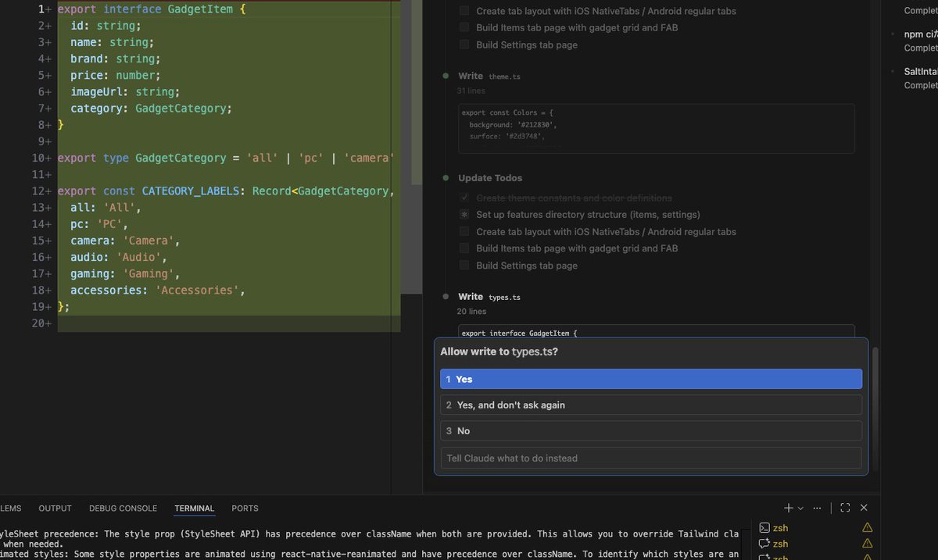The width and height of the screenshot is (938, 560).
Task: Click the diff editor's overview ruler strip
Action: pos(411,145)
